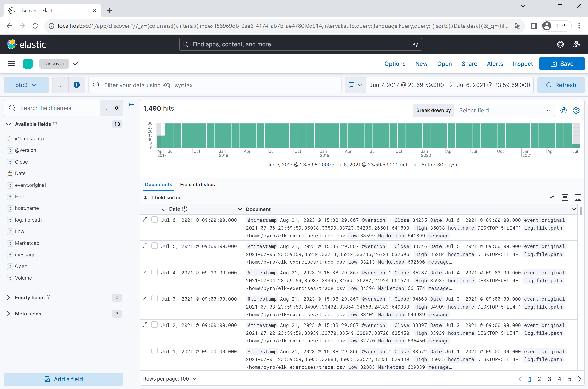The width and height of the screenshot is (588, 389).
Task: Open the filter menu icon beside btc3
Action: pyautogui.click(x=60, y=85)
